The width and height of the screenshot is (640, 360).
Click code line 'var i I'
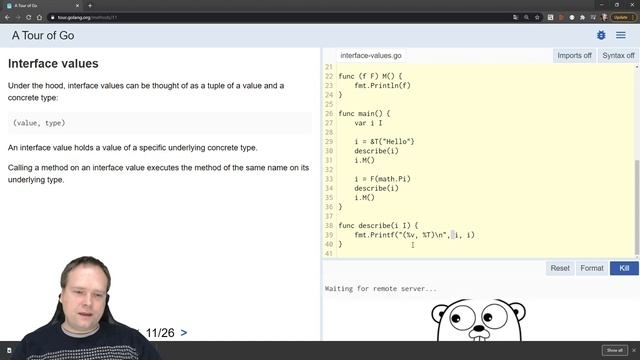(368, 123)
